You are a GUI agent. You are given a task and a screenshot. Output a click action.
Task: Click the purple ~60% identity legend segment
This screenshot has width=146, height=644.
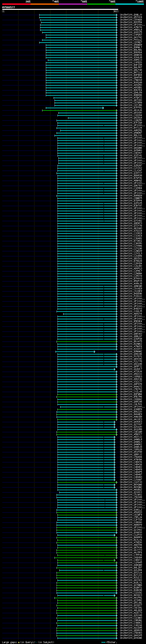point(73,4)
